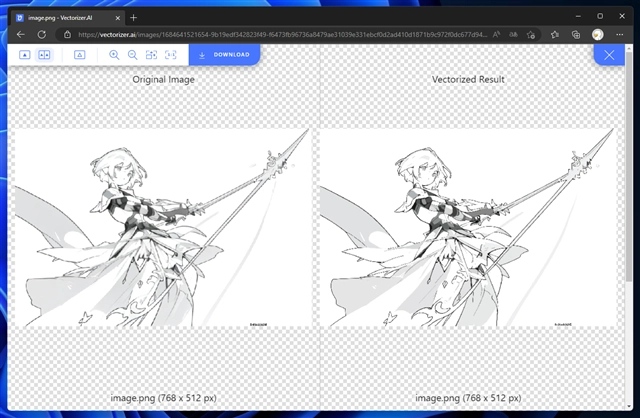This screenshot has height=418, width=640.
Task: Click the Original Image heading
Action: pos(163,80)
